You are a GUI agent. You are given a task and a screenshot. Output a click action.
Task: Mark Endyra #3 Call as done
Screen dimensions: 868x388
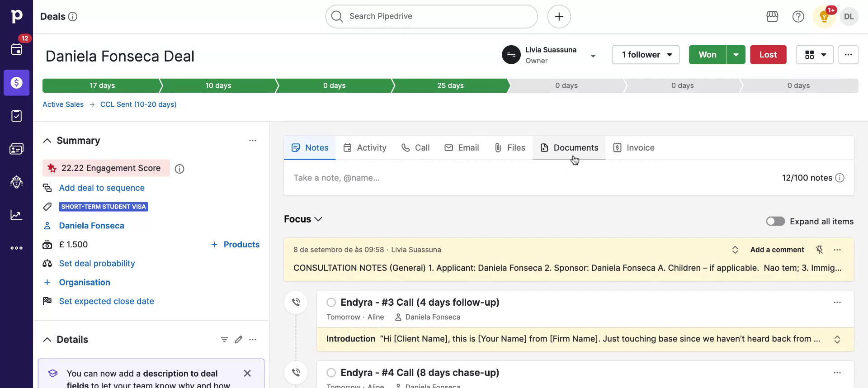(331, 302)
